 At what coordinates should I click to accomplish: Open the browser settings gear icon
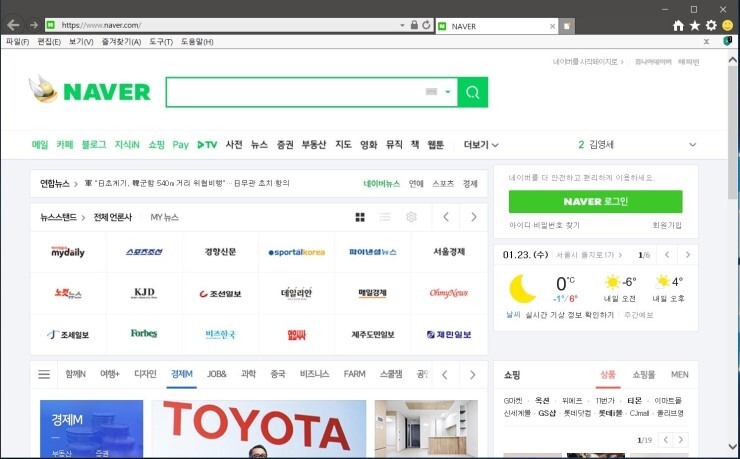[711, 25]
